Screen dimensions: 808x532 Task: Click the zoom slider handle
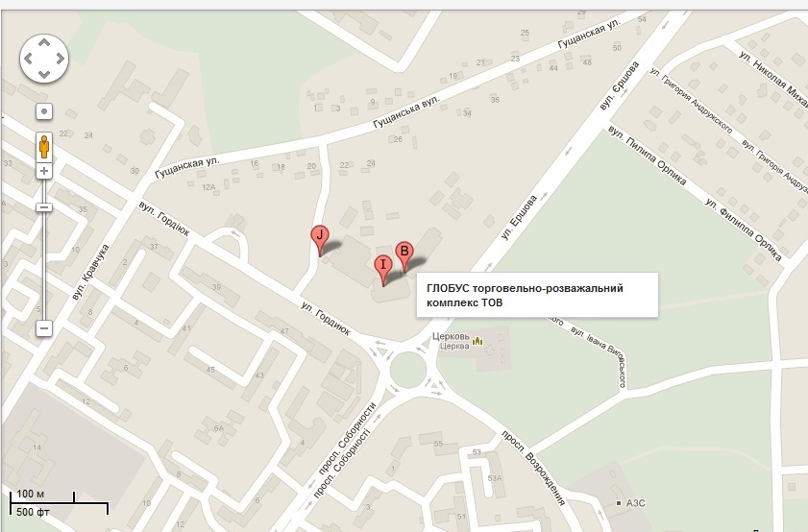click(44, 207)
